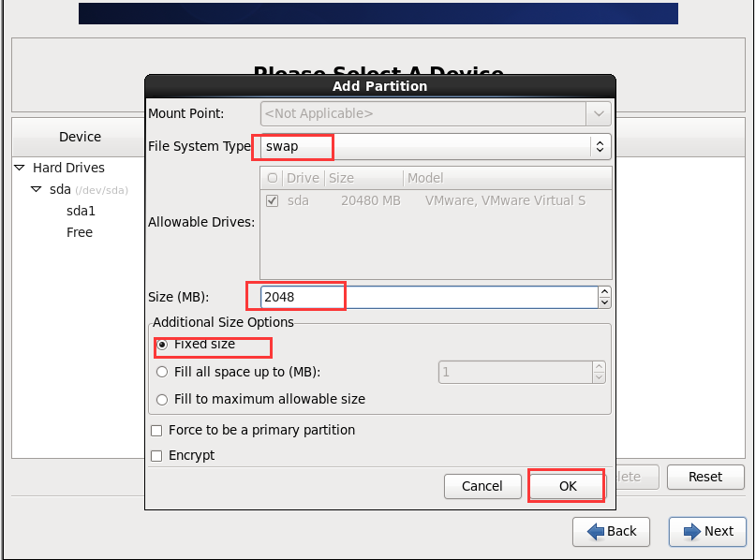Go Back to the previous step
756x560 pixels.
611,531
